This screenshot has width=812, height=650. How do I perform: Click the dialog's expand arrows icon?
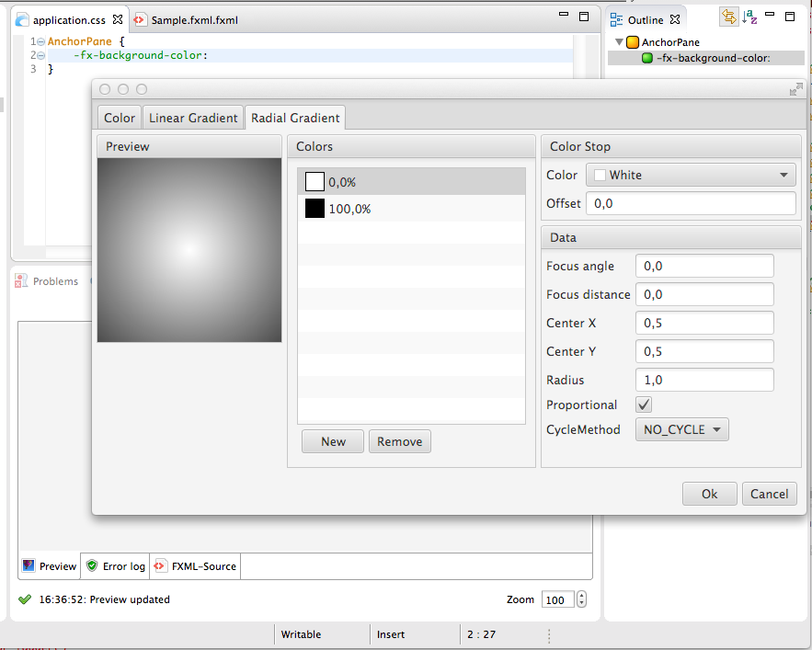point(796,89)
